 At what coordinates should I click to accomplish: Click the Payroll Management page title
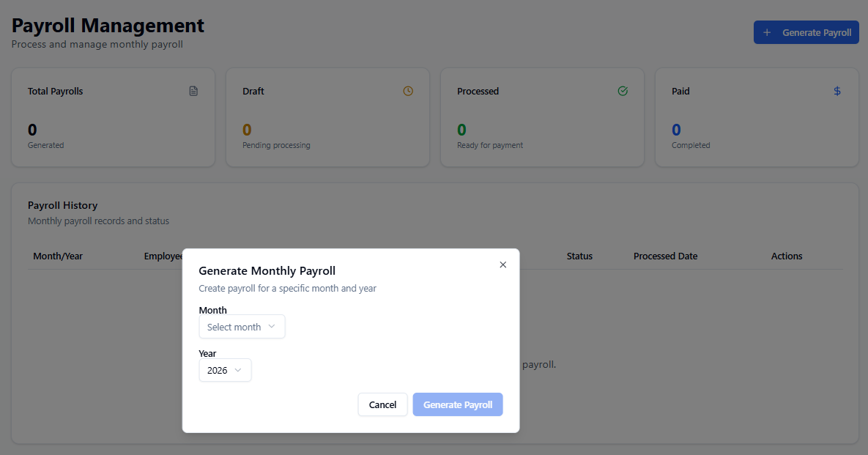point(108,26)
